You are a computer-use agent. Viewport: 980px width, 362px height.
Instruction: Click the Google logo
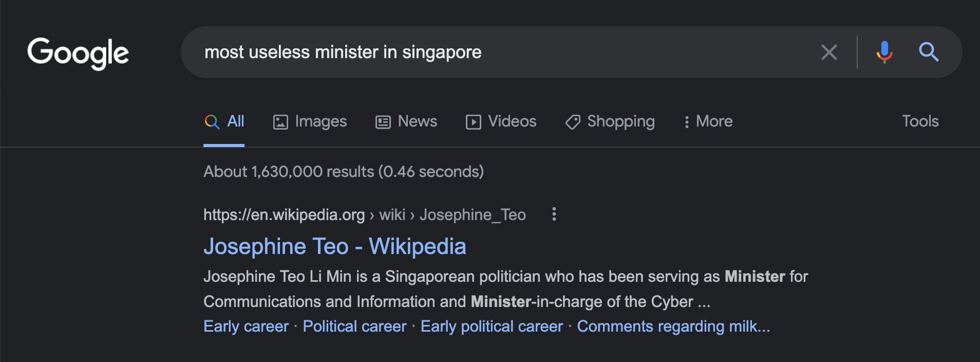pyautogui.click(x=78, y=53)
